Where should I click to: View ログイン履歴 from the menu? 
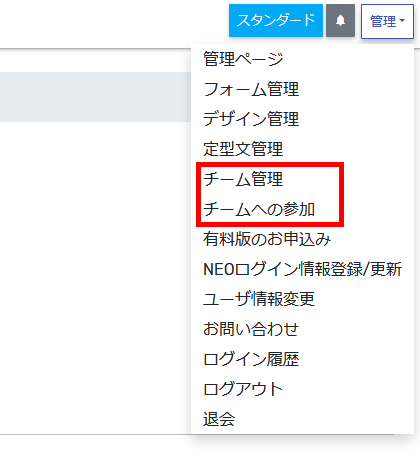coord(251,359)
